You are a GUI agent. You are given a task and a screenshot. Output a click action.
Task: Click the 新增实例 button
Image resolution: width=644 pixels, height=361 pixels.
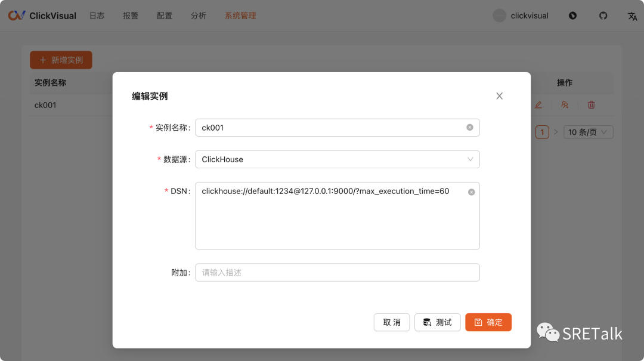[61, 60]
